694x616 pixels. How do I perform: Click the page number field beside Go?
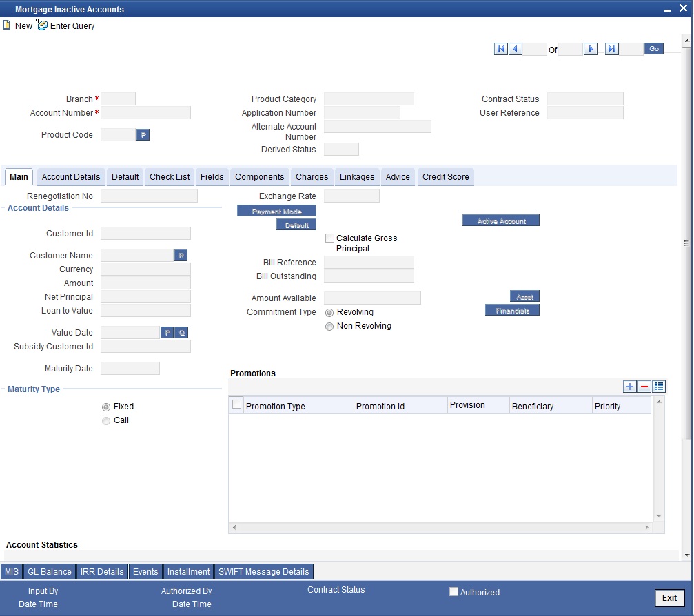coord(631,49)
